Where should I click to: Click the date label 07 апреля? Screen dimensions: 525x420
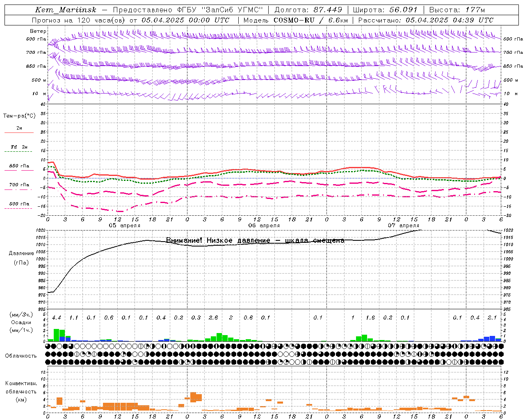point(404,226)
